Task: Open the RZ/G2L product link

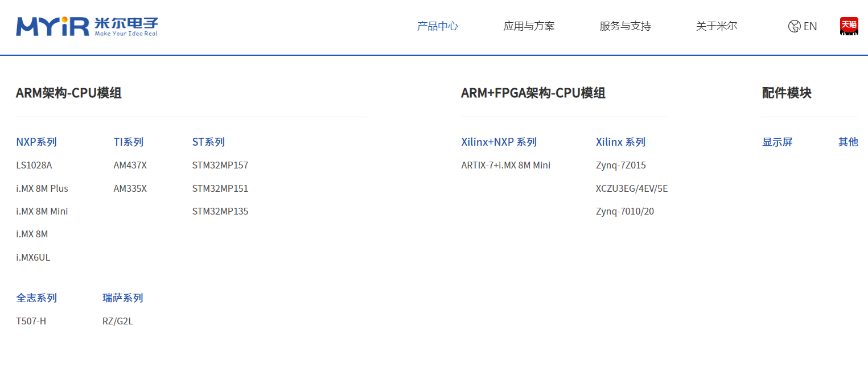Action: pos(118,322)
